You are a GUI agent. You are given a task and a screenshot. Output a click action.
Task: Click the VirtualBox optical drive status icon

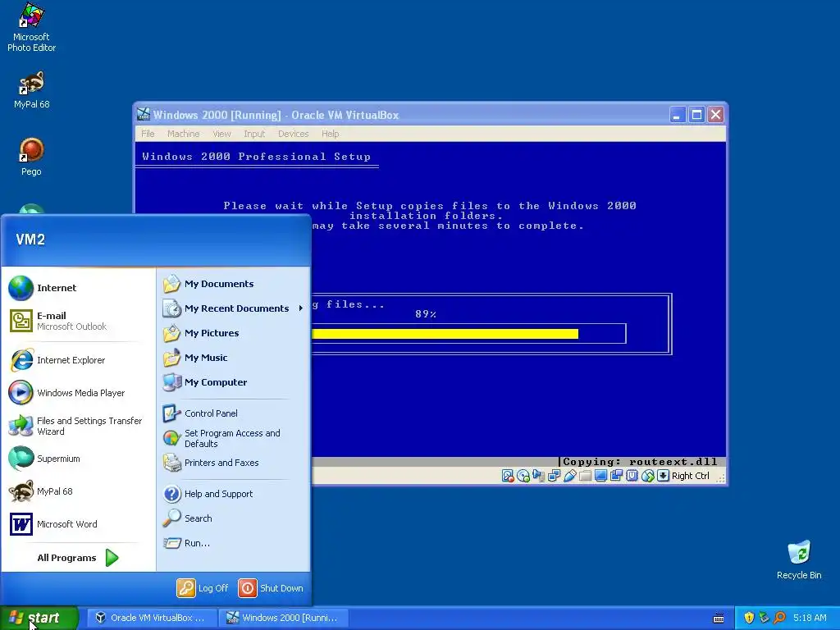pyautogui.click(x=523, y=476)
